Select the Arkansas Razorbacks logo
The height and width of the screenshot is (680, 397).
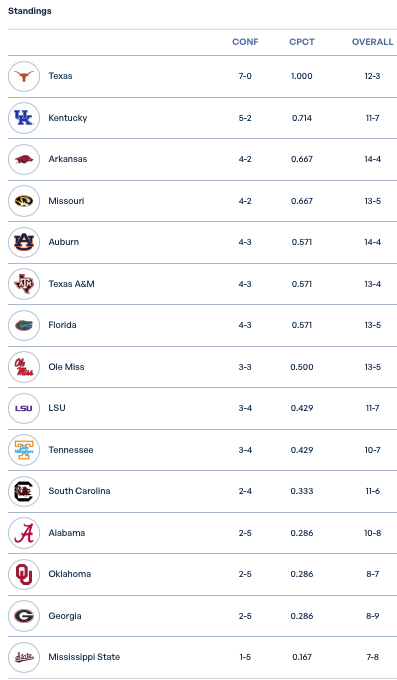(24, 159)
